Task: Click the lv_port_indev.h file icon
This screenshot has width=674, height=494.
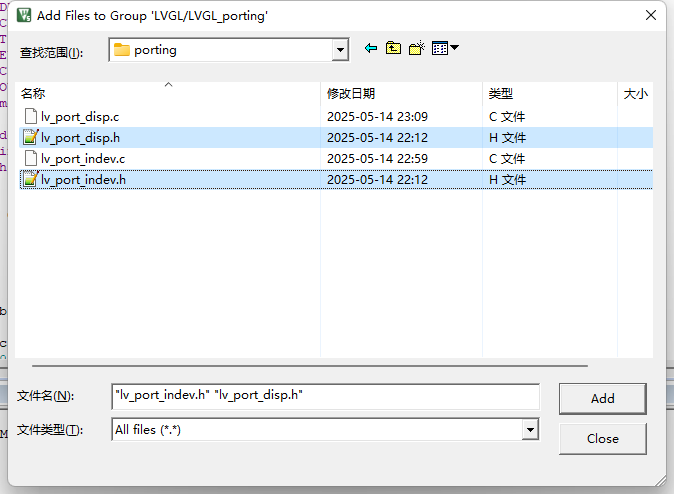Action: tap(31, 180)
